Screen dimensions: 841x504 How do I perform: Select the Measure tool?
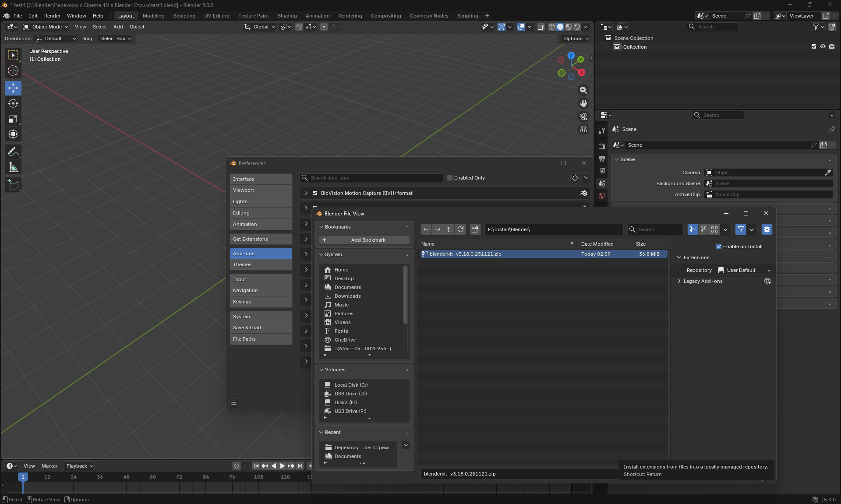coord(13,167)
